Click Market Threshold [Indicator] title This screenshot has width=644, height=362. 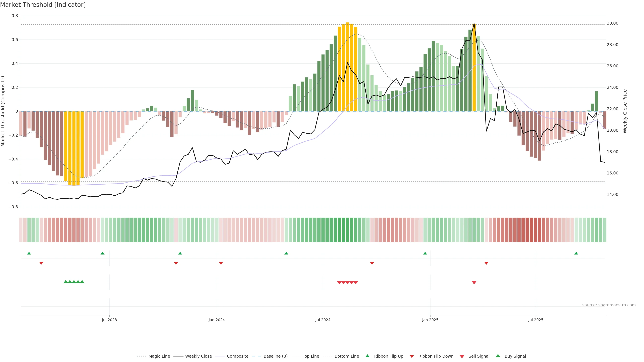click(x=43, y=5)
